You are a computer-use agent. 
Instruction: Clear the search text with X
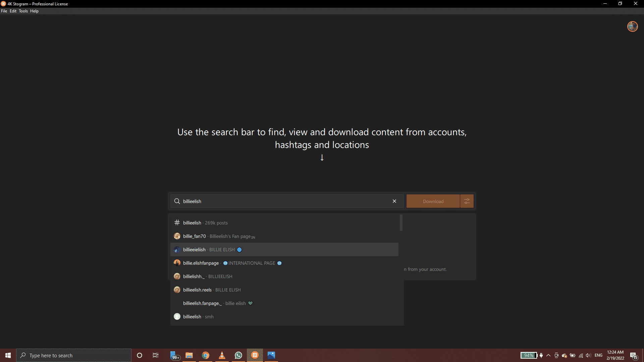pyautogui.click(x=394, y=201)
